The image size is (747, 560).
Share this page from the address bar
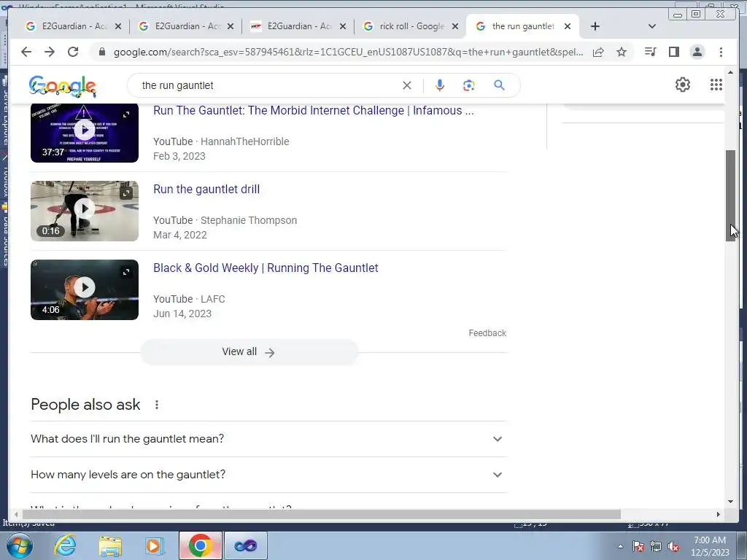click(x=598, y=52)
